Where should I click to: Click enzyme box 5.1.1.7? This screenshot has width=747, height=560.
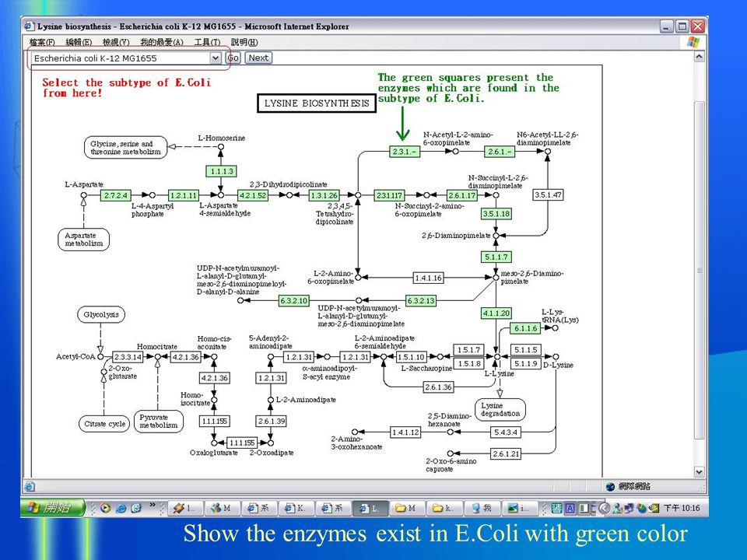[x=496, y=257]
